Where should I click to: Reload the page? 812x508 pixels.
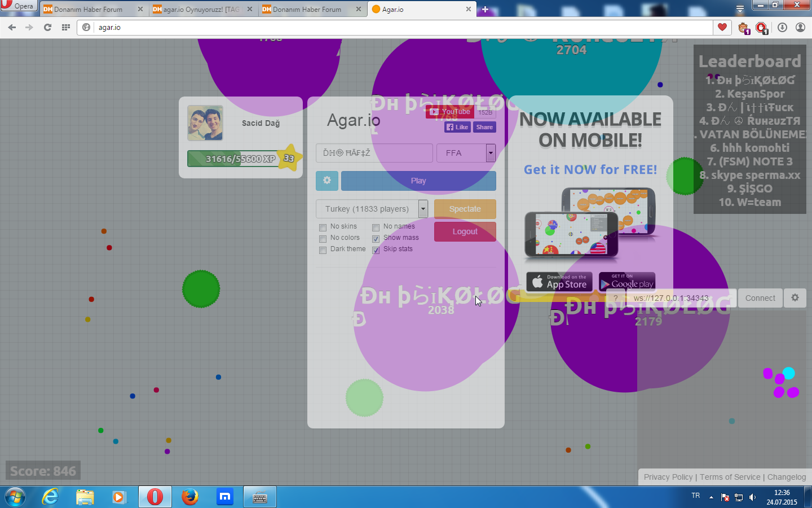pyautogui.click(x=47, y=27)
